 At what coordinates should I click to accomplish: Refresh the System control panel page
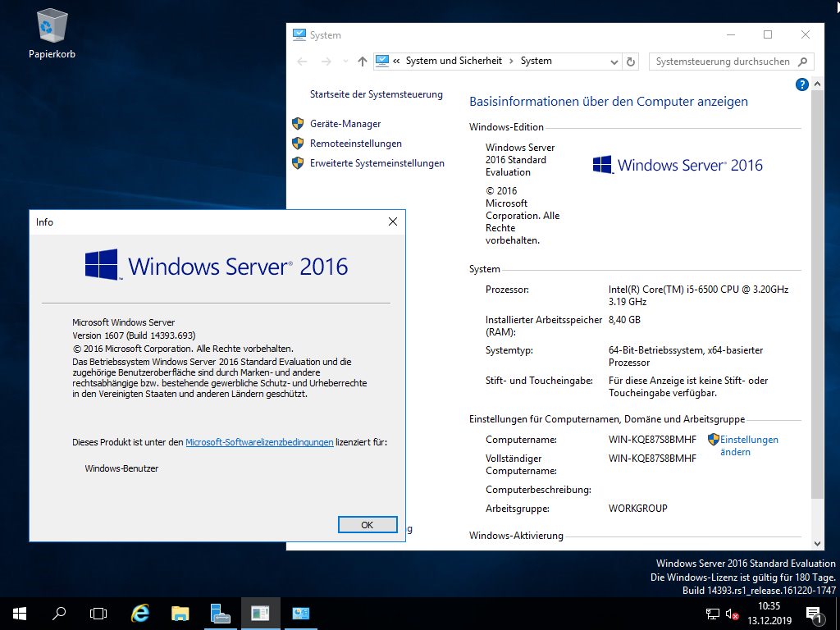coord(631,62)
